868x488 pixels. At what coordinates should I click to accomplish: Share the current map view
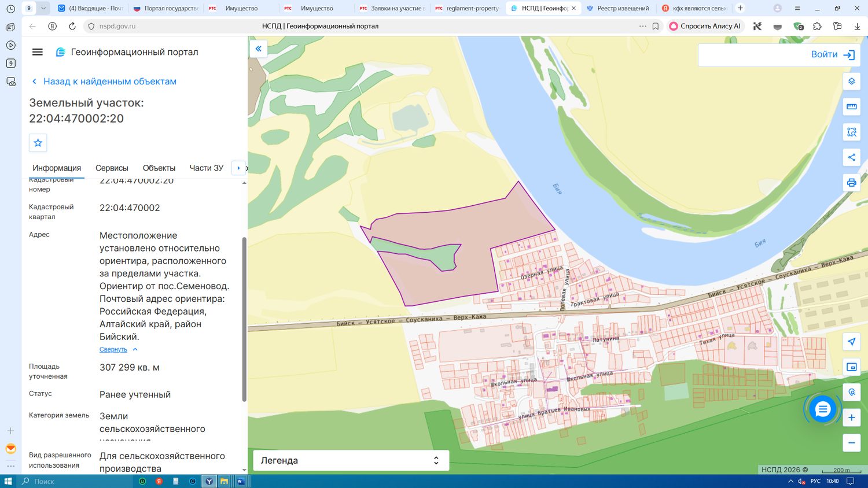[x=851, y=157]
